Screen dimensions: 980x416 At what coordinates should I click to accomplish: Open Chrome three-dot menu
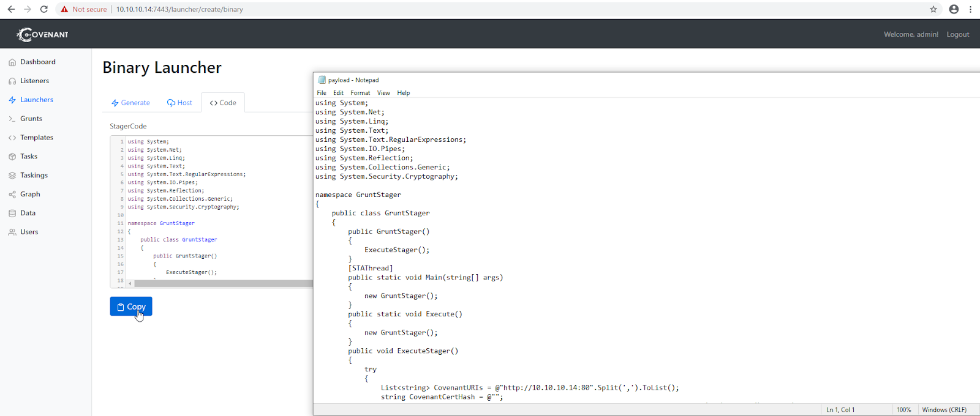click(971, 9)
